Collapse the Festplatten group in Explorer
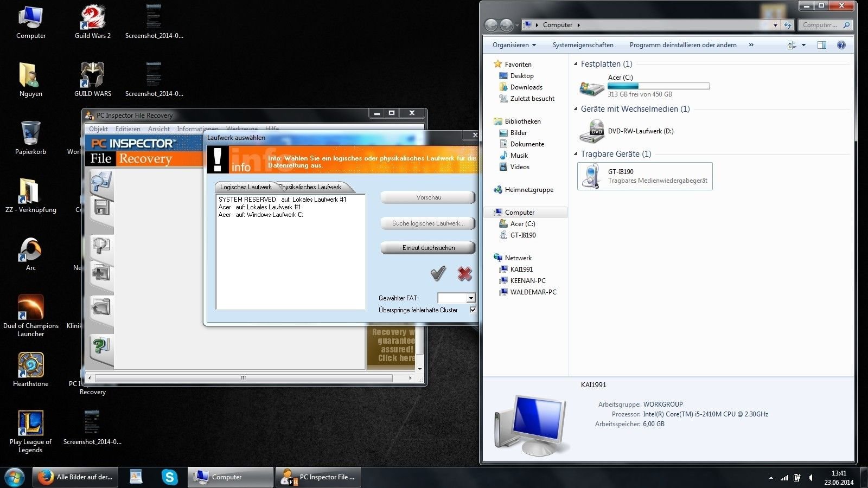Image resolution: width=868 pixels, height=488 pixels. coord(576,64)
